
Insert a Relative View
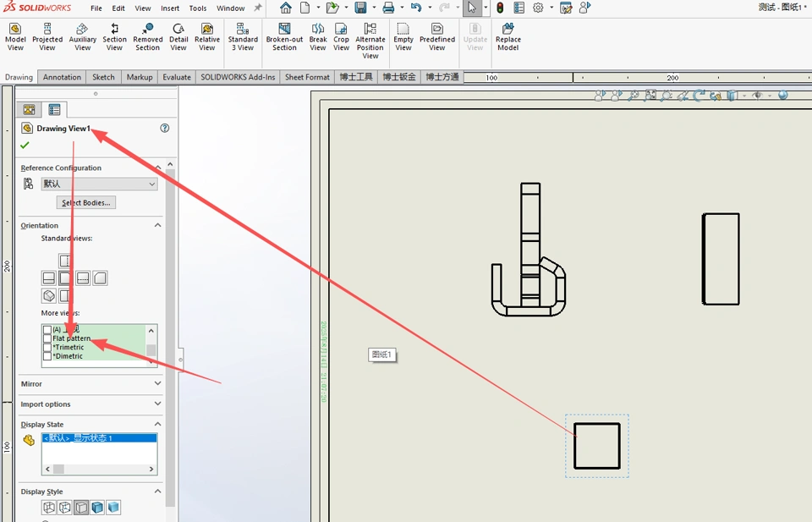tap(207, 36)
